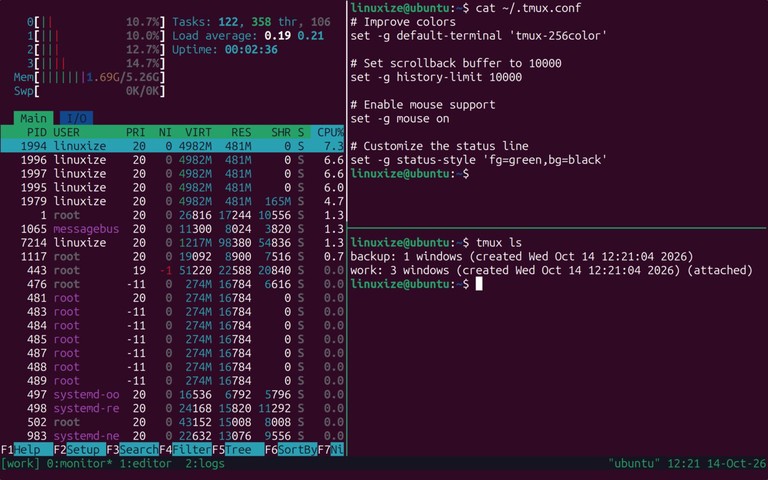The image size is (768, 480).
Task: Open F6 SortBy in htop
Action: pyautogui.click(x=291, y=450)
